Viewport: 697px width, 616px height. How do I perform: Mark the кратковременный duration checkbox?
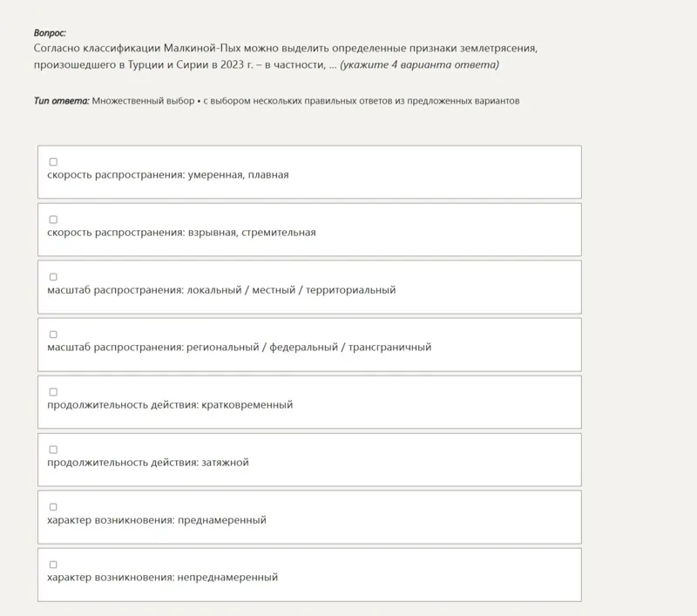pyautogui.click(x=53, y=392)
